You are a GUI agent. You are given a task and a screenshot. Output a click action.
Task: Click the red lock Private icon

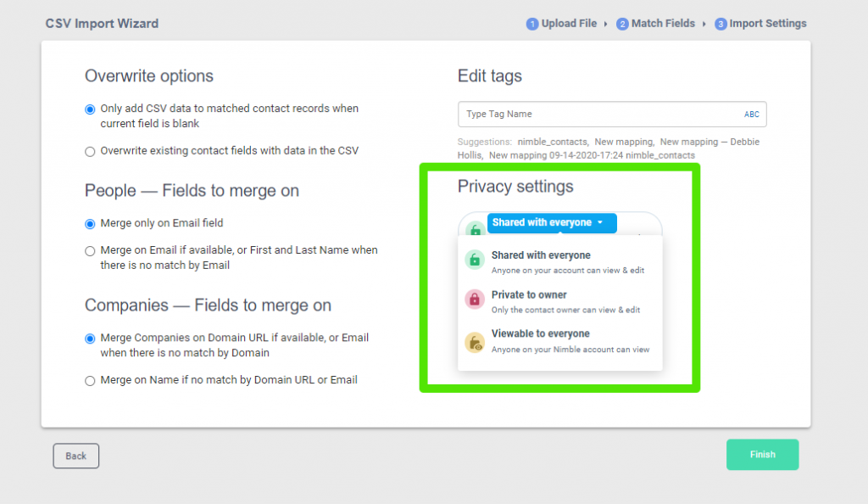point(475,300)
